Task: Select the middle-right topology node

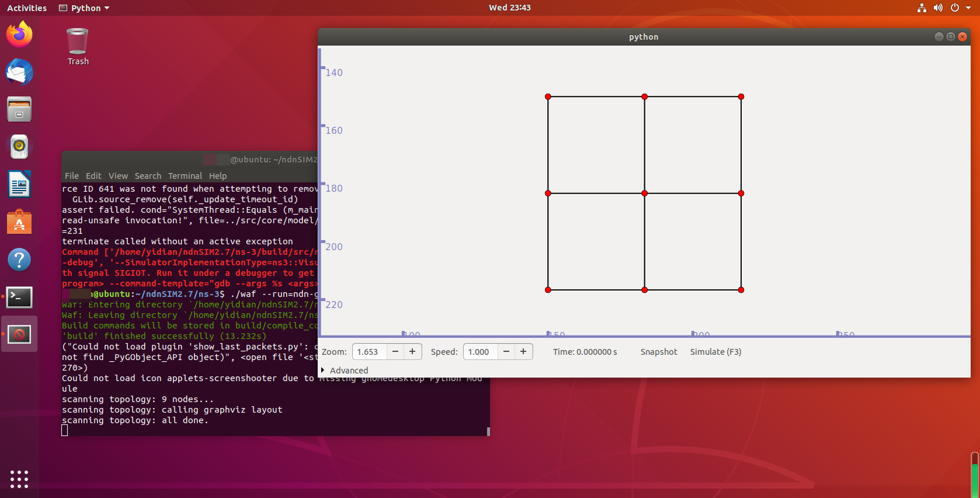Action: [741, 193]
